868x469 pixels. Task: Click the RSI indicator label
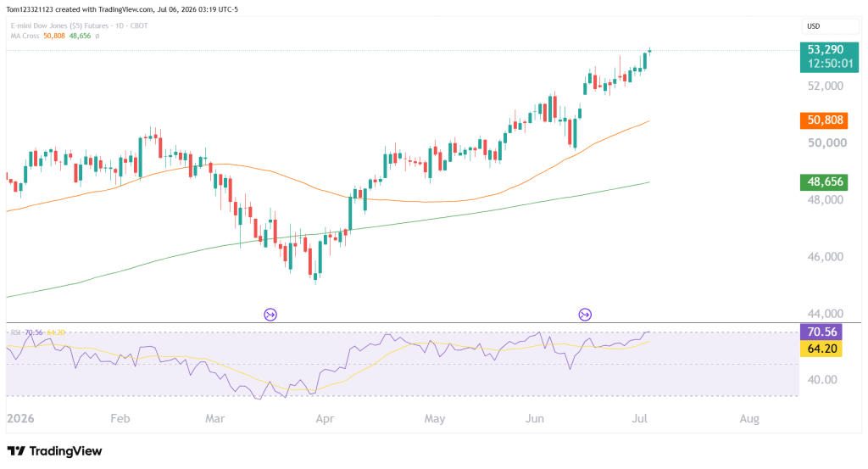pyautogui.click(x=16, y=332)
